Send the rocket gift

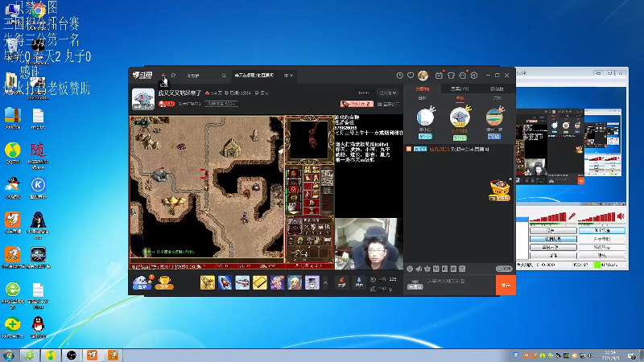225,282
